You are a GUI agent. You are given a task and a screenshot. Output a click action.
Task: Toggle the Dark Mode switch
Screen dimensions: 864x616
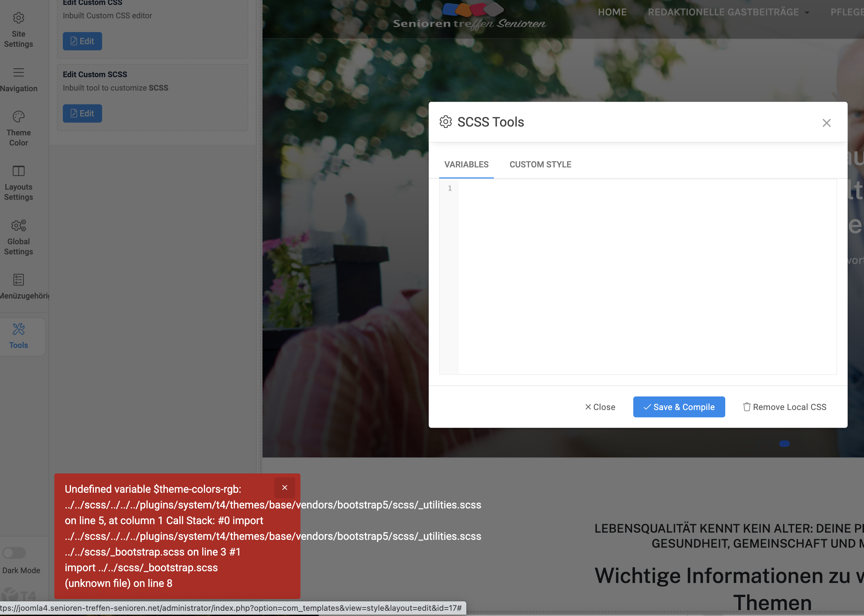pos(14,553)
